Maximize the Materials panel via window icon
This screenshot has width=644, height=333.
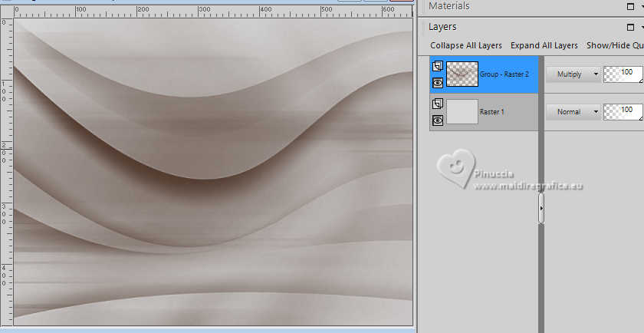click(x=631, y=6)
